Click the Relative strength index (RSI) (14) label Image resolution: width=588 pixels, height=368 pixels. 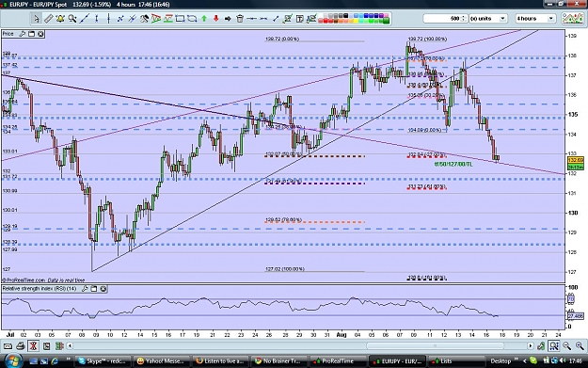(40, 289)
